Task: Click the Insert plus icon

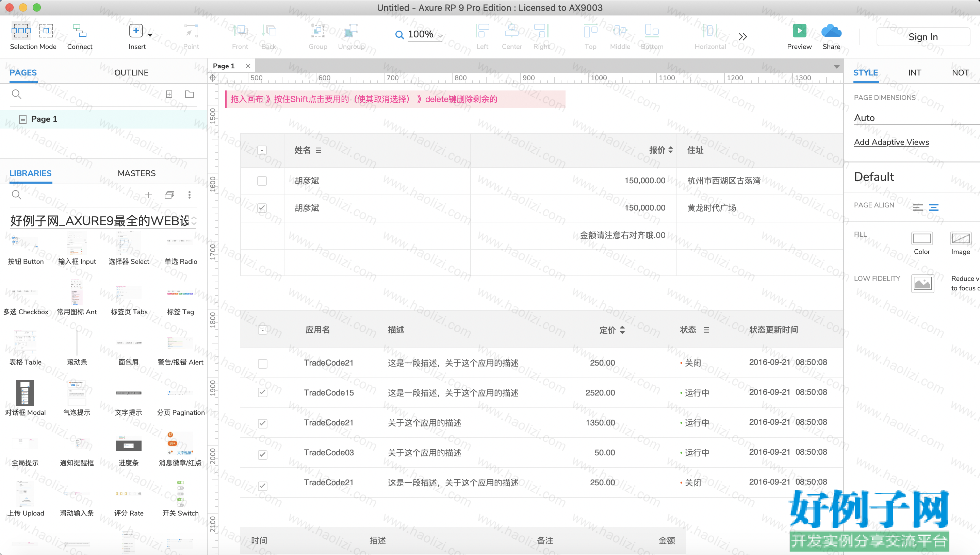Action: [136, 31]
